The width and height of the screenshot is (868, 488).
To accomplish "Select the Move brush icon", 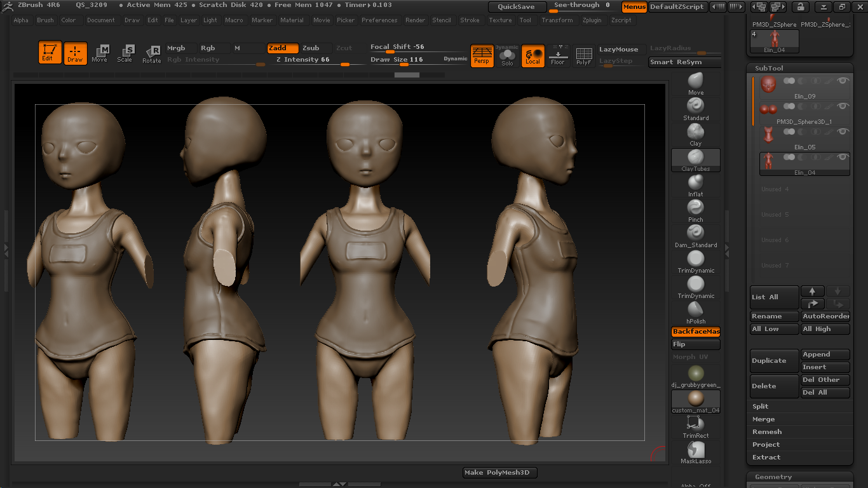I will pos(696,81).
